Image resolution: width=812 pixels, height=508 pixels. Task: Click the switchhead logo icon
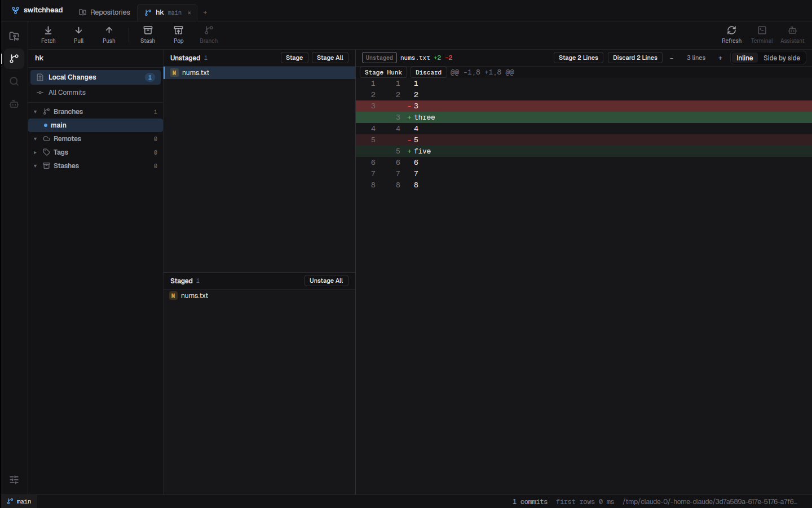15,10
